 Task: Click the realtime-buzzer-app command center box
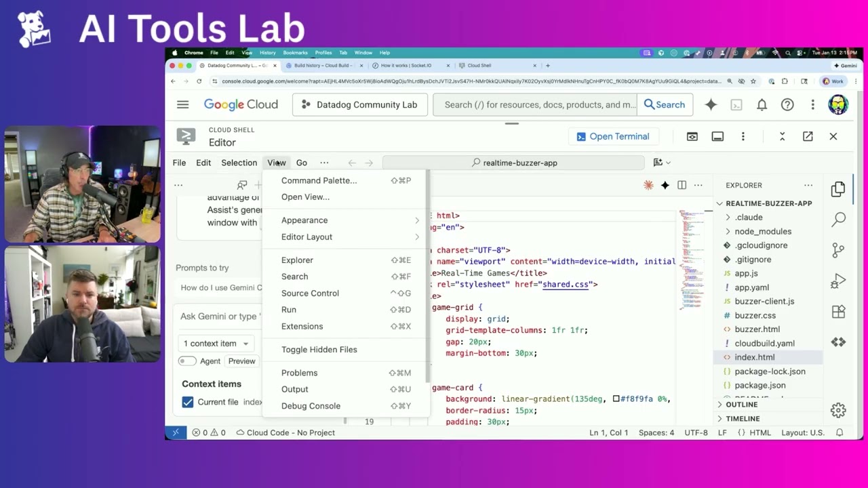(513, 163)
